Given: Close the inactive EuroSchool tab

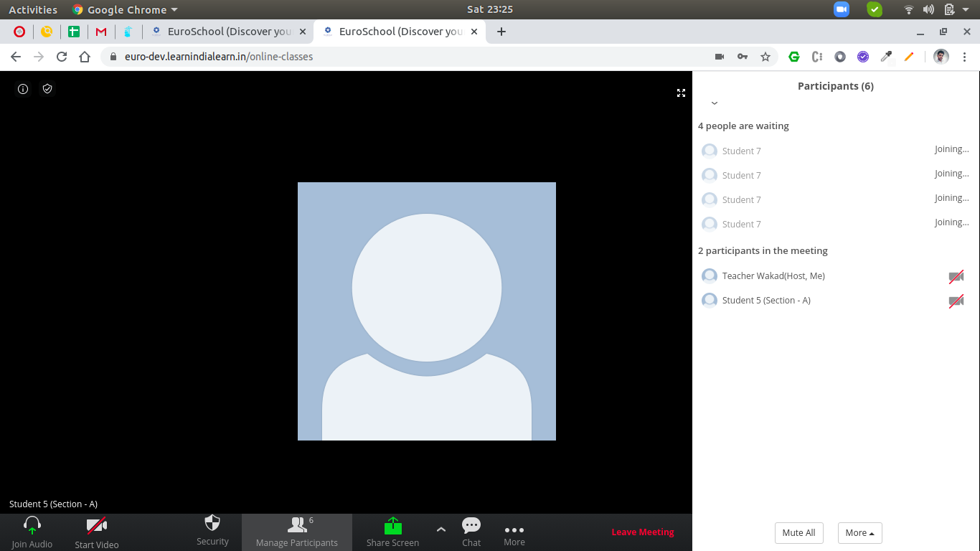Looking at the screenshot, I should tap(303, 32).
